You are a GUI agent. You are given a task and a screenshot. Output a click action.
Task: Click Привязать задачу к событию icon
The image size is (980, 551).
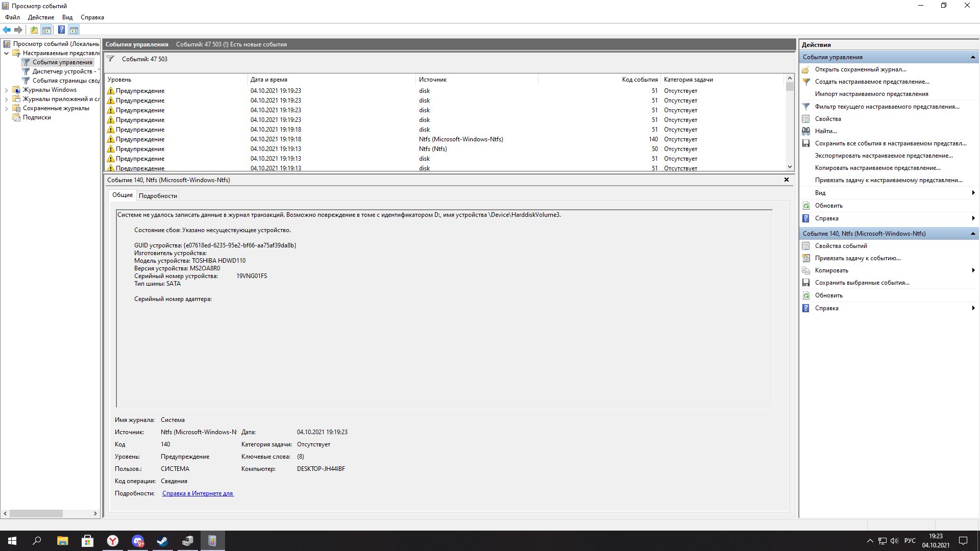pyautogui.click(x=806, y=258)
